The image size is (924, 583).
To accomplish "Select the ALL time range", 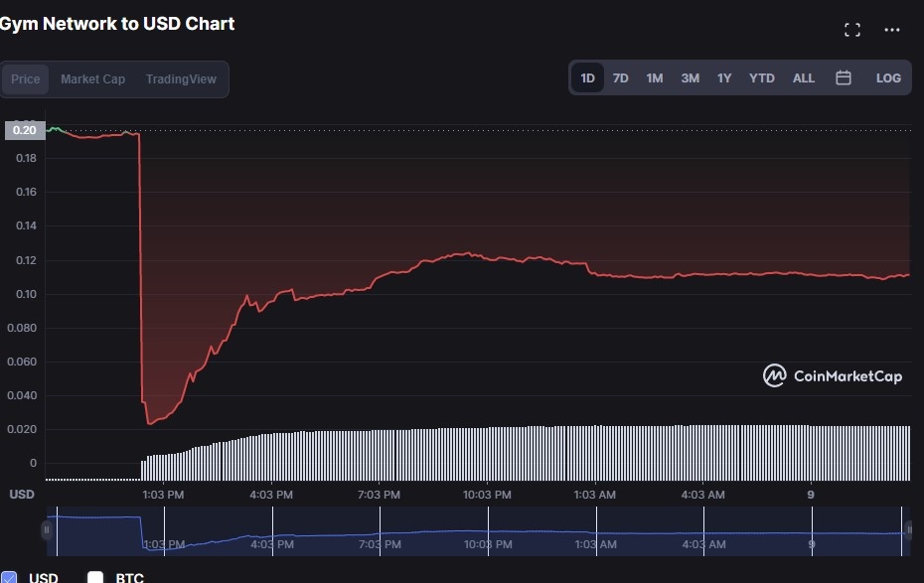I will tap(804, 77).
